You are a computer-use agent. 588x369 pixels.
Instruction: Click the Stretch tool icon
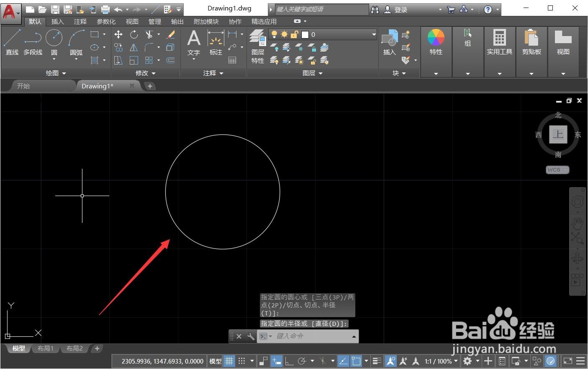point(118,60)
